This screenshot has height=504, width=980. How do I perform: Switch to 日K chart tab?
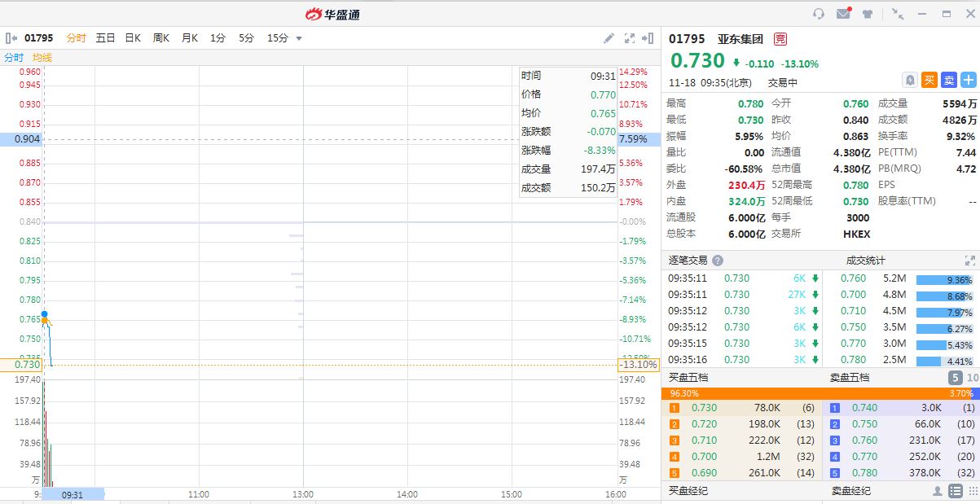point(133,38)
